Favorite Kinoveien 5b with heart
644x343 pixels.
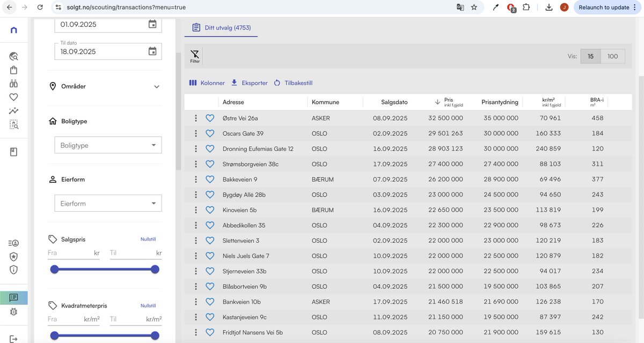tap(210, 210)
